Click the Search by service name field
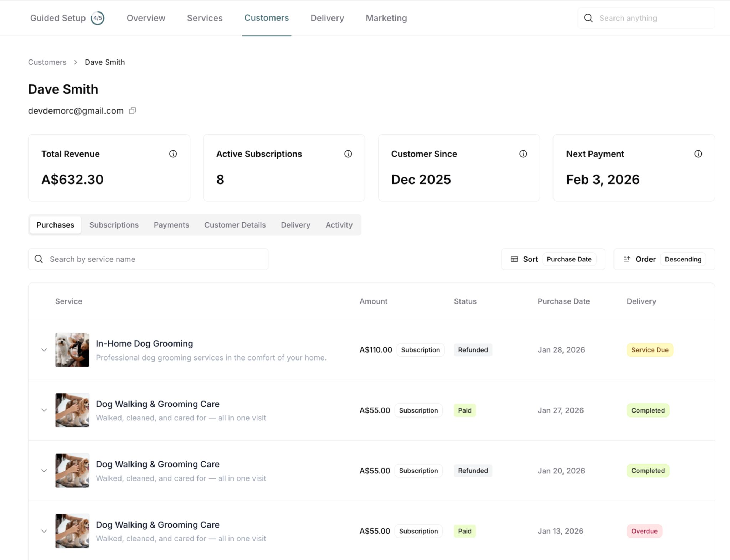730x560 pixels. click(x=157, y=259)
